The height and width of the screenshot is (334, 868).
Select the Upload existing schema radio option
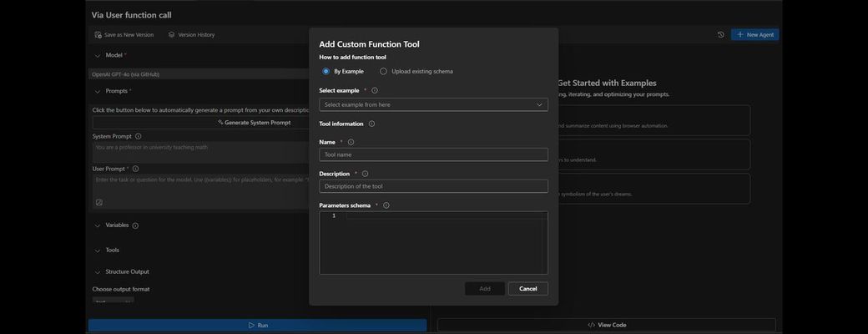pos(383,72)
